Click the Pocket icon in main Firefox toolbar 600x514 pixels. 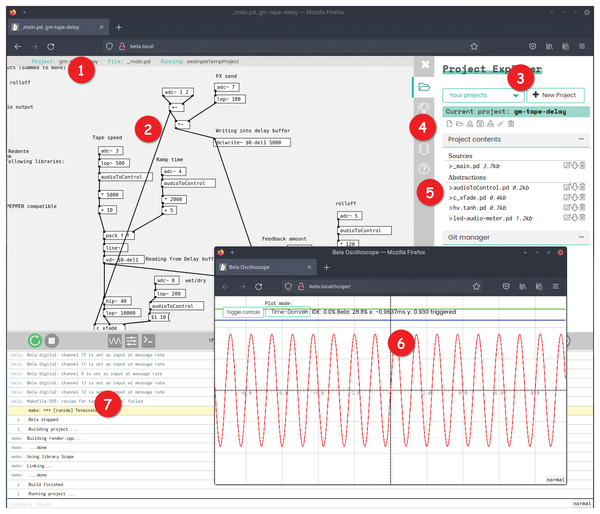pyautogui.click(x=532, y=46)
